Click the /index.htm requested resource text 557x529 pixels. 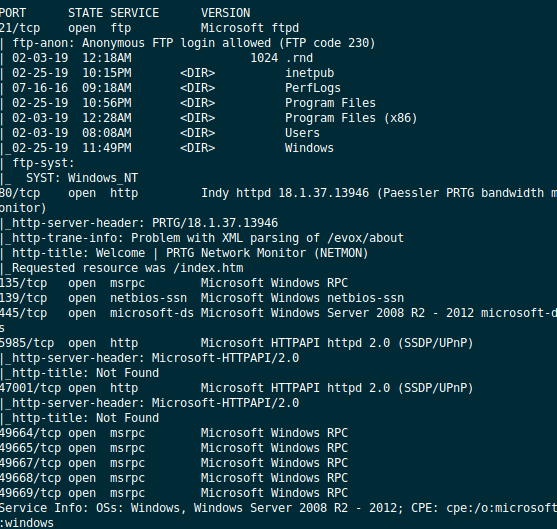pos(209,268)
